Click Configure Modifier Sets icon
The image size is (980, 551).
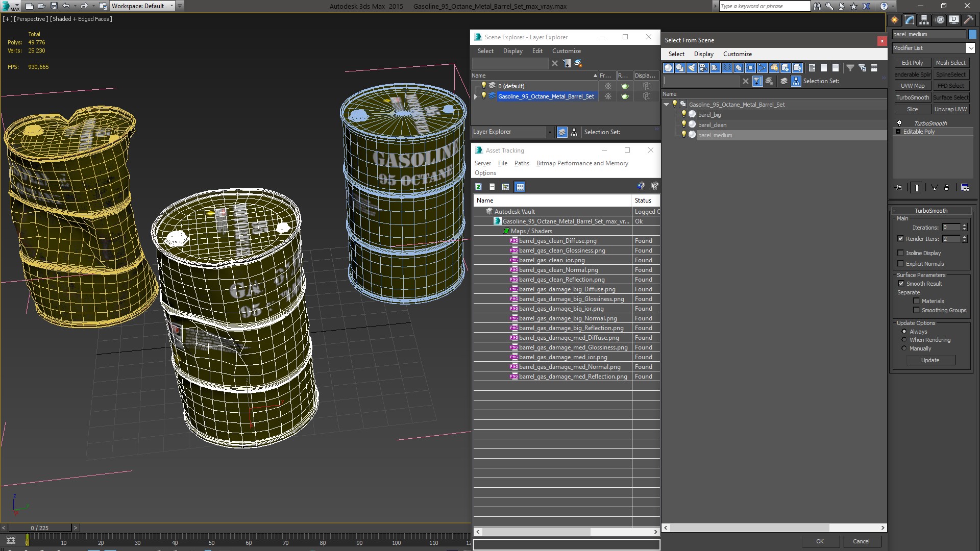(x=964, y=188)
